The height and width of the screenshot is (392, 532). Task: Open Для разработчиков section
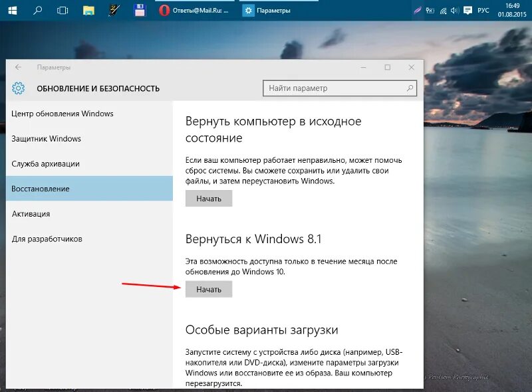[x=89, y=239]
